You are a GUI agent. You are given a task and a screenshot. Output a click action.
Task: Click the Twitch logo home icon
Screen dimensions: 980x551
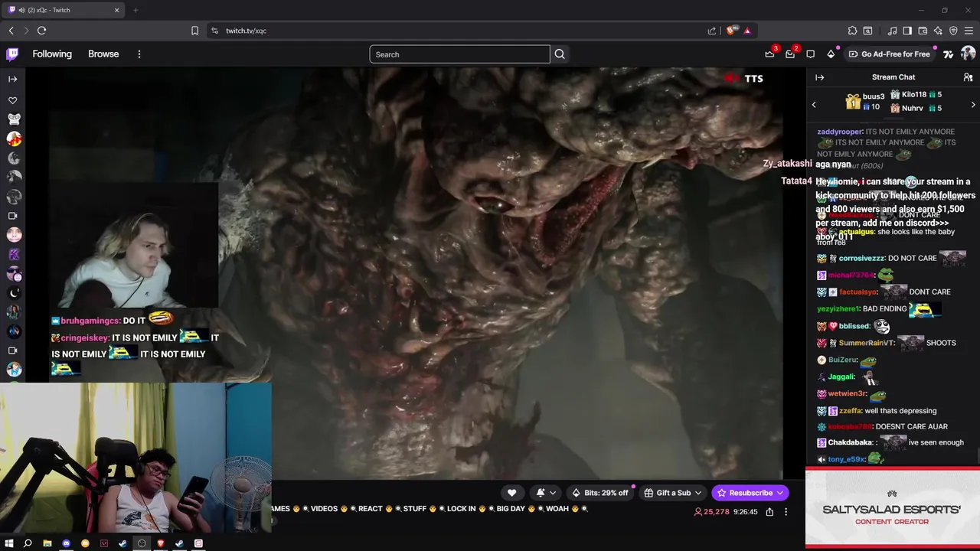12,54
